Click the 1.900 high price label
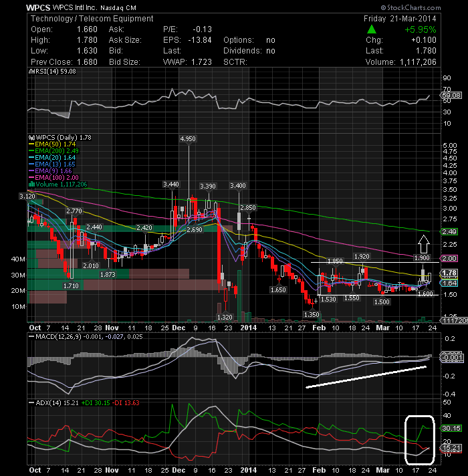This screenshot has height=476, width=468. click(422, 258)
